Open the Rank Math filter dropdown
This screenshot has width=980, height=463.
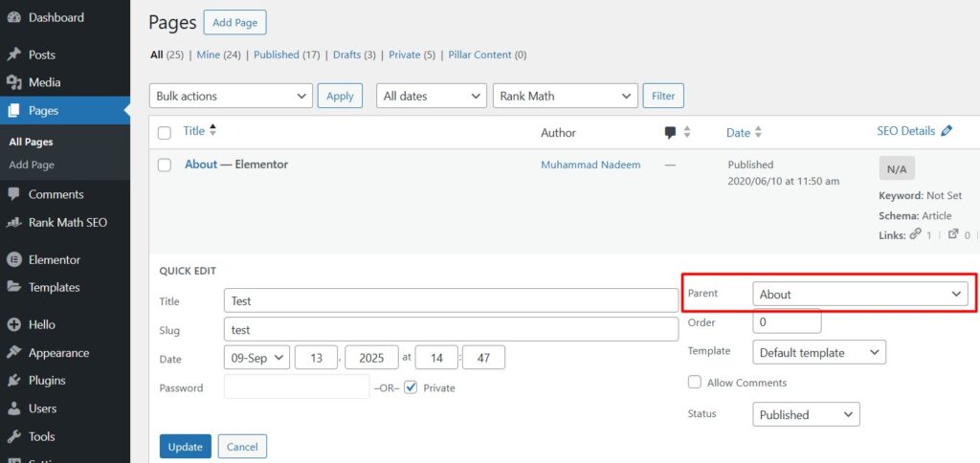pyautogui.click(x=566, y=97)
